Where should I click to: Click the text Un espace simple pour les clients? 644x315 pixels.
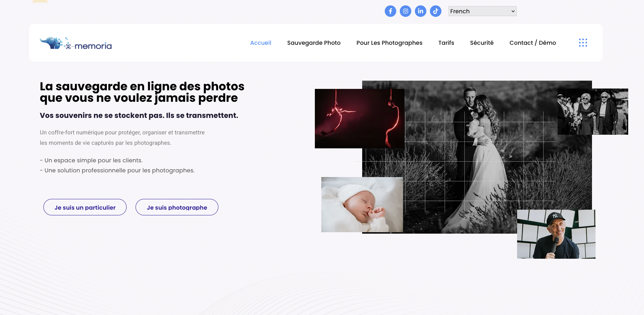coord(91,160)
